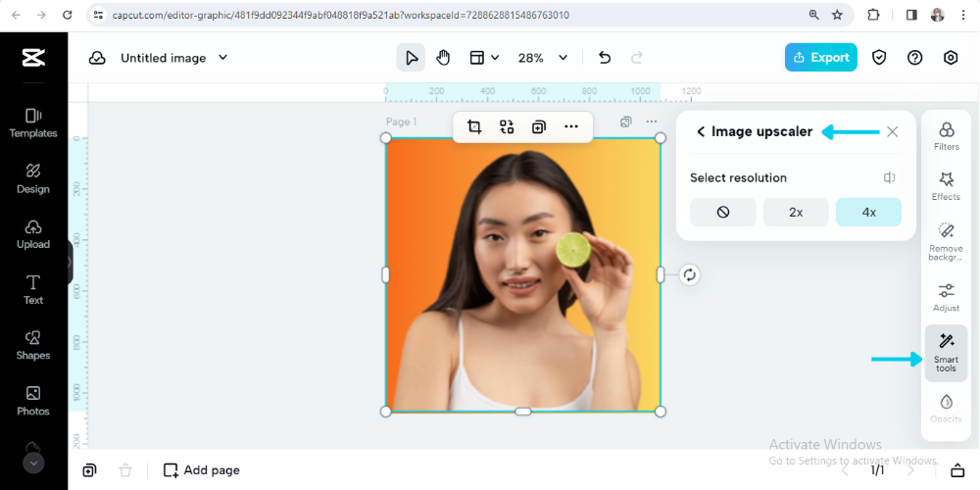
Task: Click the rotate handle beside the image
Action: pyautogui.click(x=689, y=274)
